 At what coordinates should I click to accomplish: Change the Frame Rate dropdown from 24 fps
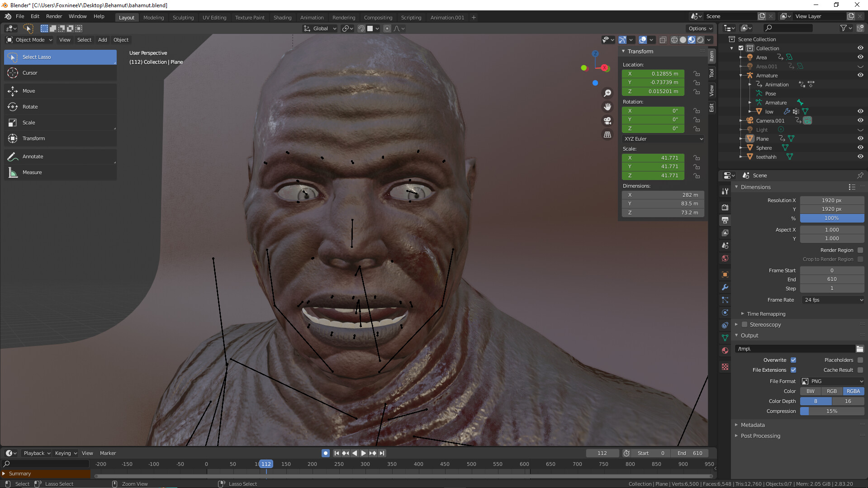click(832, 299)
